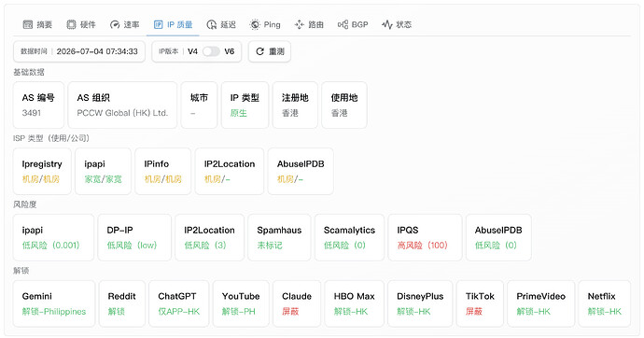644x338 pixels.
Task: Switch to the 摘要 tab
Action: tap(37, 24)
